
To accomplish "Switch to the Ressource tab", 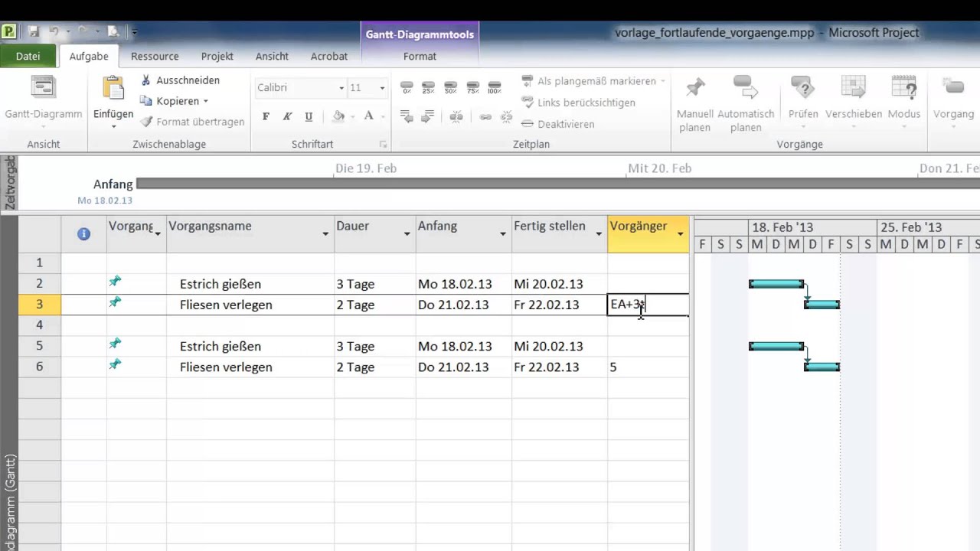I will 155,56.
